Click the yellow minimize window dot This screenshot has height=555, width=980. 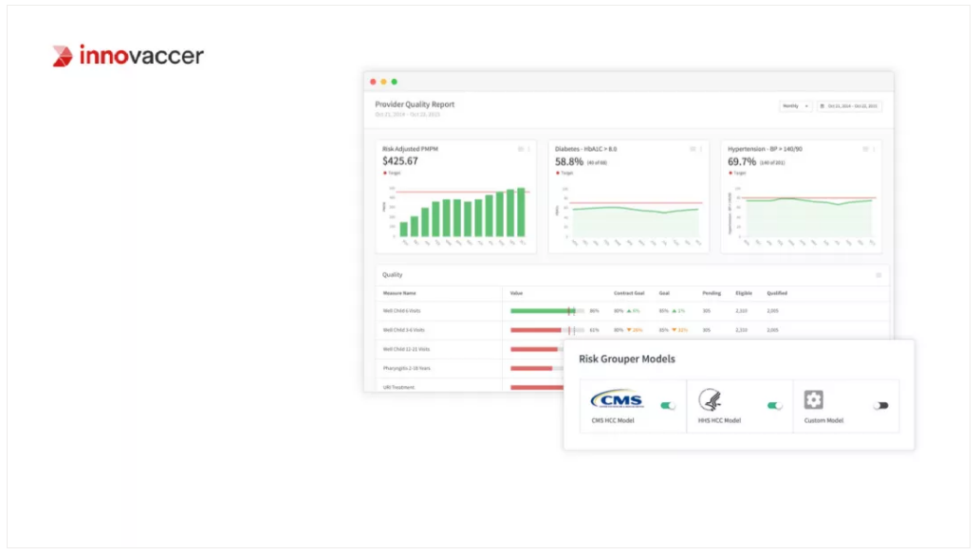point(384,82)
